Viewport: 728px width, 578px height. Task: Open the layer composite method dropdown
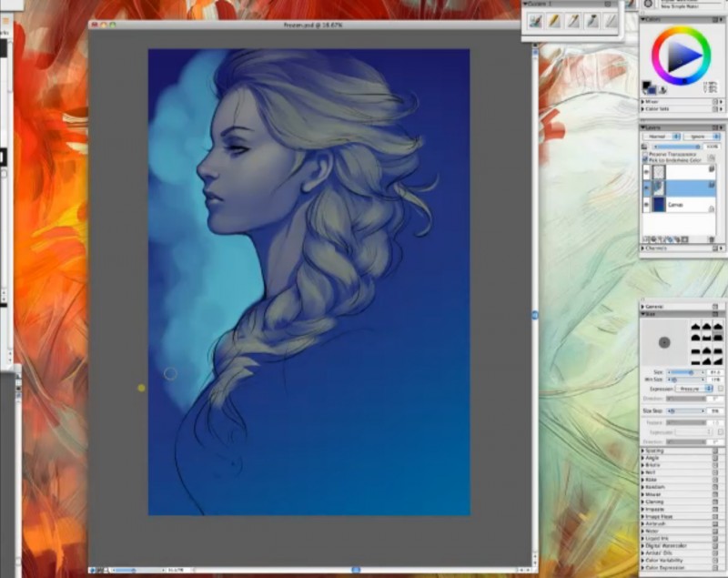662,137
